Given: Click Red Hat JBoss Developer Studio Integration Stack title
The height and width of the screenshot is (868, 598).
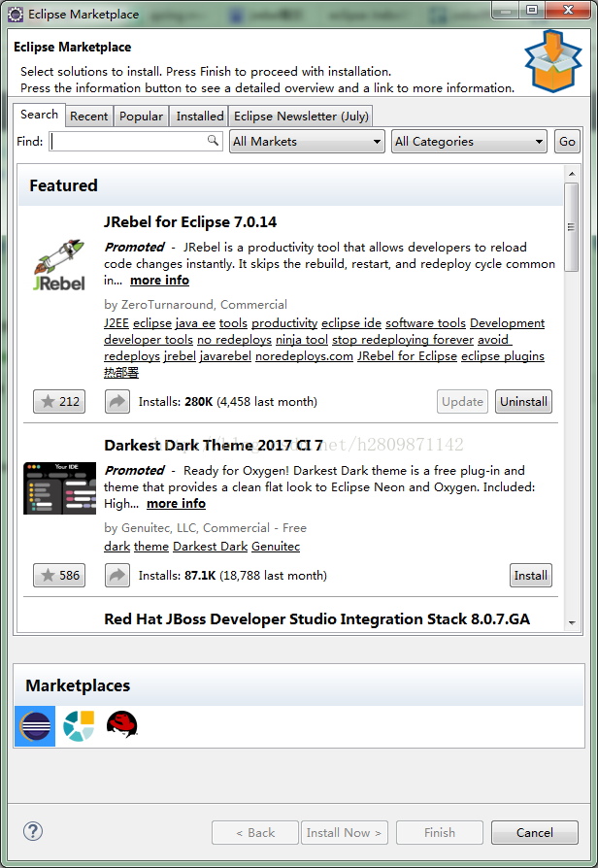Looking at the screenshot, I should (x=316, y=618).
